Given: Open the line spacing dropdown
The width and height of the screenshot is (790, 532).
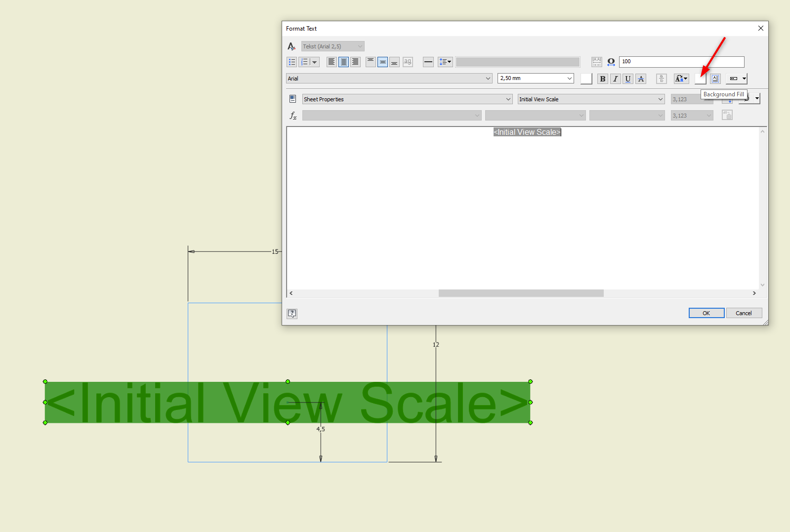Looking at the screenshot, I should tap(445, 62).
